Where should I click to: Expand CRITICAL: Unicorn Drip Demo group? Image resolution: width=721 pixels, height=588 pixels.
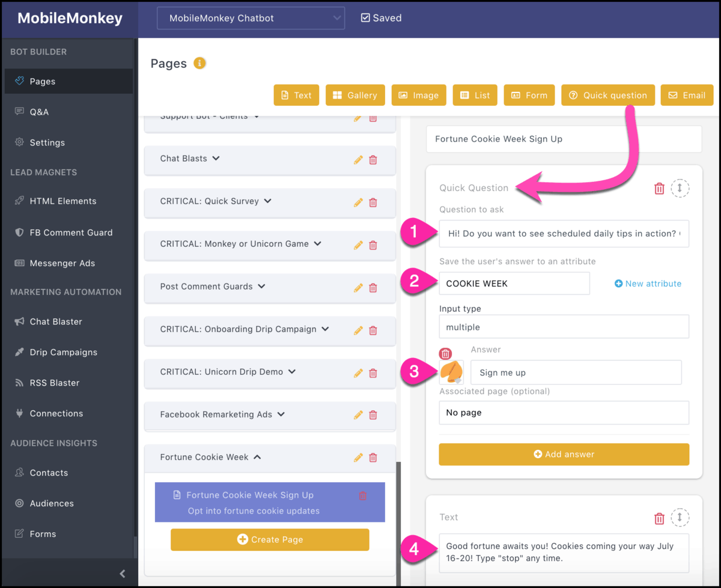tap(292, 372)
